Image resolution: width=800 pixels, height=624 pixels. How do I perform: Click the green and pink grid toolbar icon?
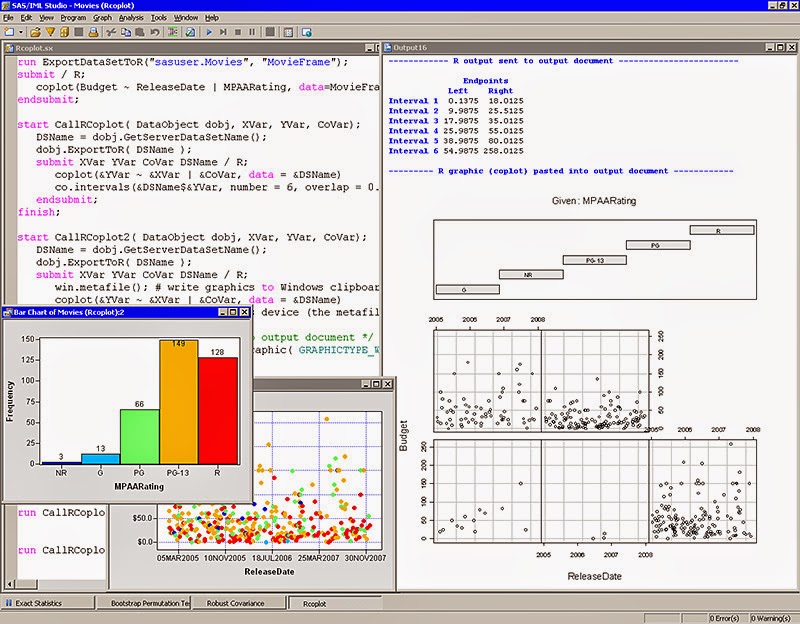pyautogui.click(x=173, y=32)
